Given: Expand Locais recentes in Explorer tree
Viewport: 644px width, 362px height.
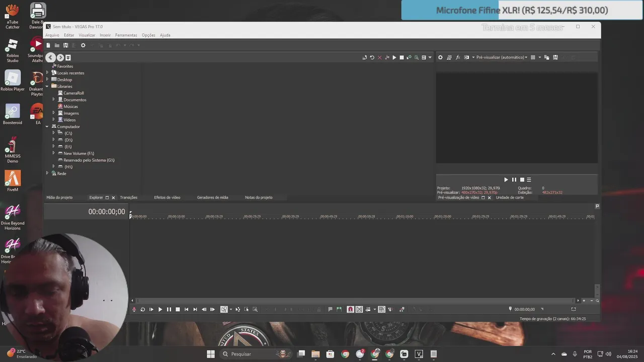Looking at the screenshot, I should pyautogui.click(x=47, y=73).
